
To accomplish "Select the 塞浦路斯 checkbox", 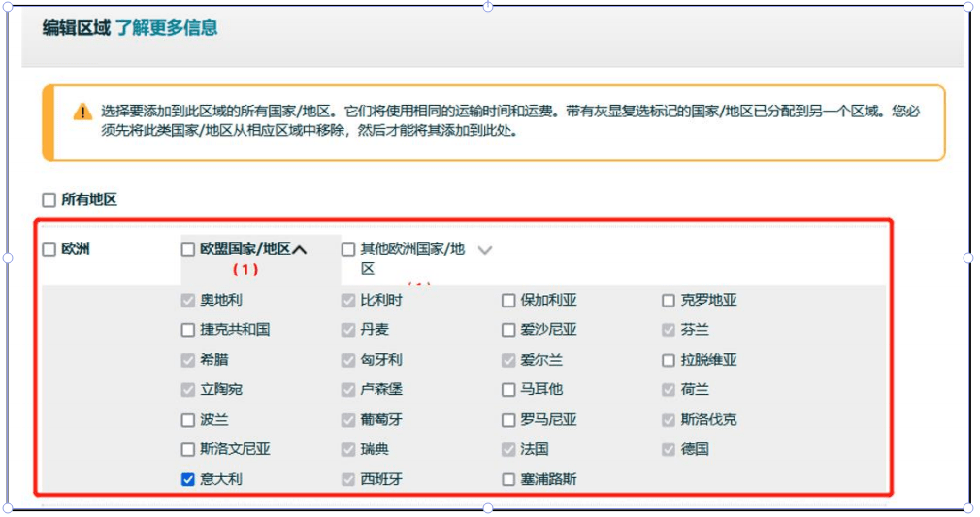I will click(508, 479).
